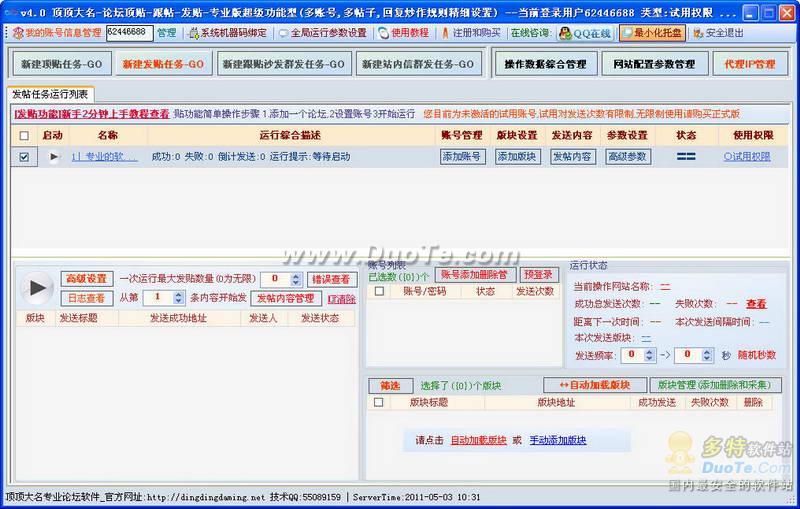Click the large round play button
The width and height of the screenshot is (800, 509).
[x=37, y=288]
